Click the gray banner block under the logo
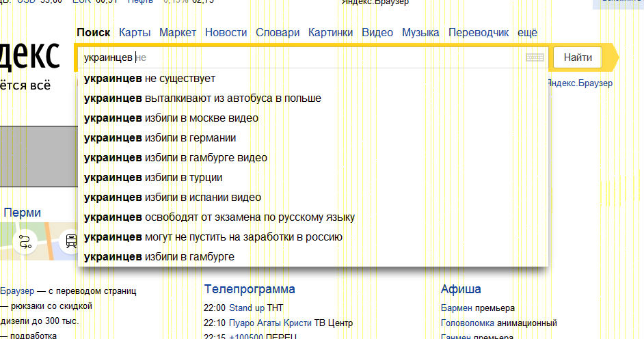This screenshot has width=644, height=339. (38, 157)
